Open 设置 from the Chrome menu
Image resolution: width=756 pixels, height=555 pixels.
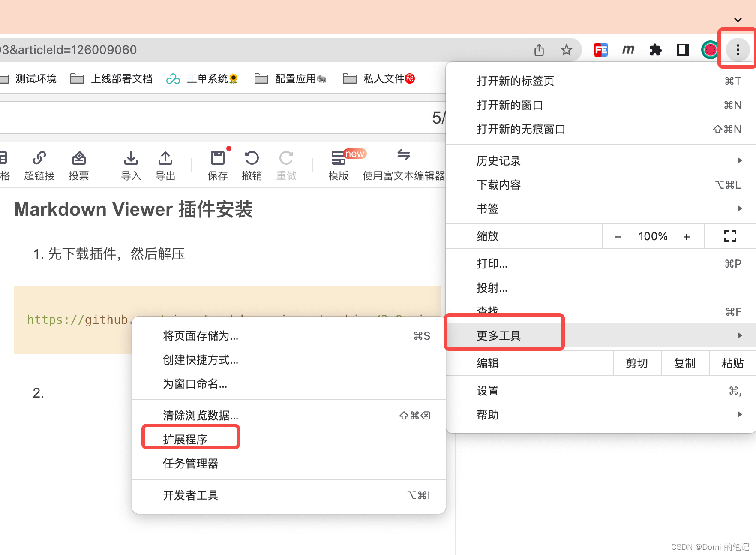coord(601,391)
